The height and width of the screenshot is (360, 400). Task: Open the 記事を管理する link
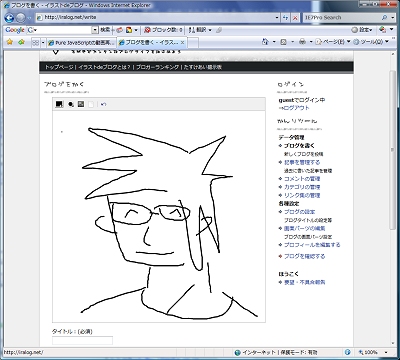coord(302,162)
